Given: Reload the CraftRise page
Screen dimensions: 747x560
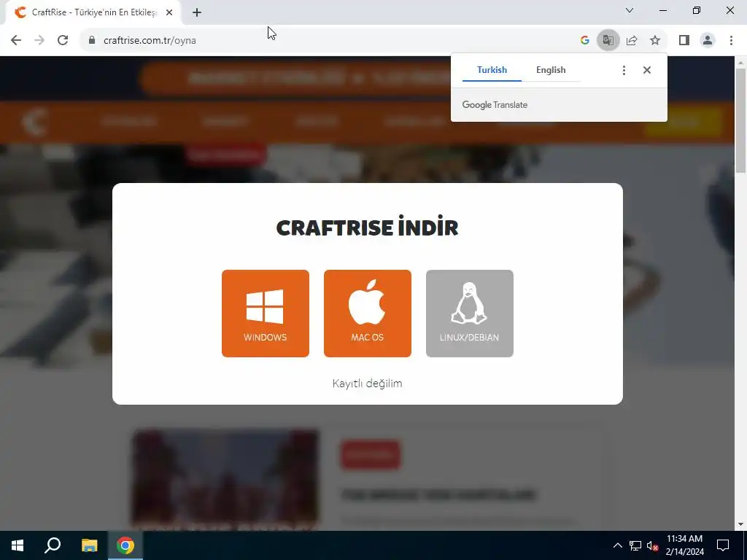Looking at the screenshot, I should 63,40.
